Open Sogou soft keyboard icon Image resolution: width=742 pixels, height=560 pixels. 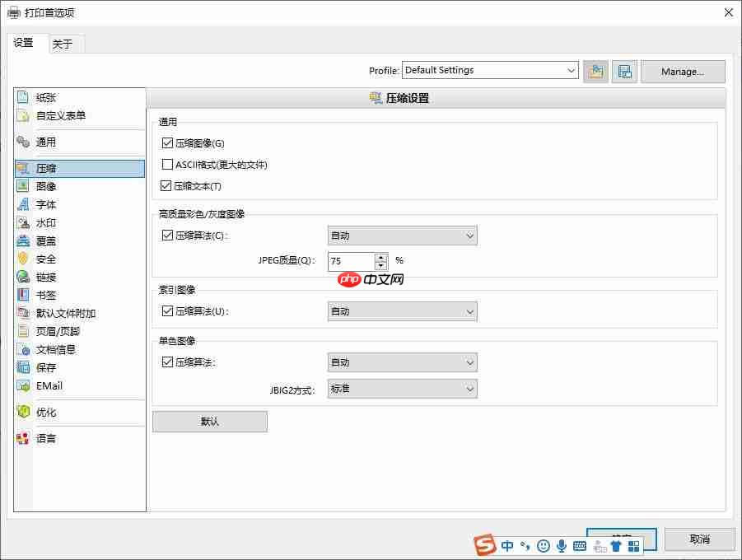[579, 546]
